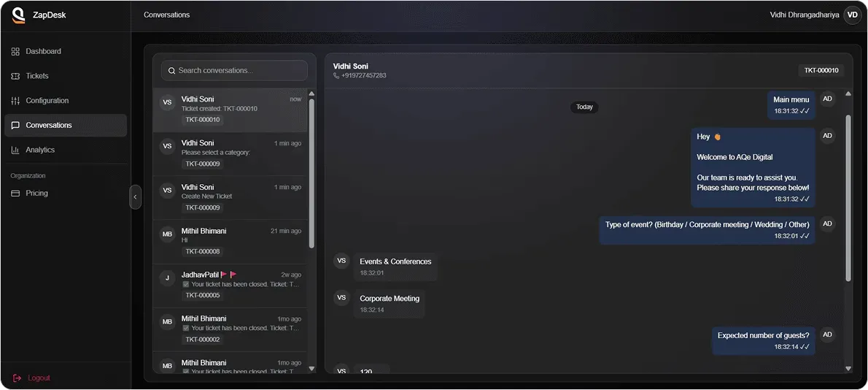Open Analytics from the sidebar
Viewport: 868px width, 390px height.
point(66,150)
